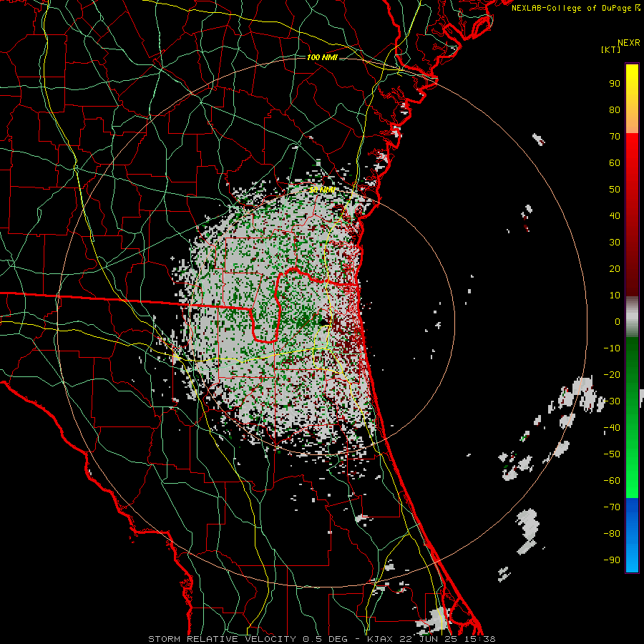Click the positive 80 scale label
The image size is (644, 644).
pyautogui.click(x=615, y=110)
